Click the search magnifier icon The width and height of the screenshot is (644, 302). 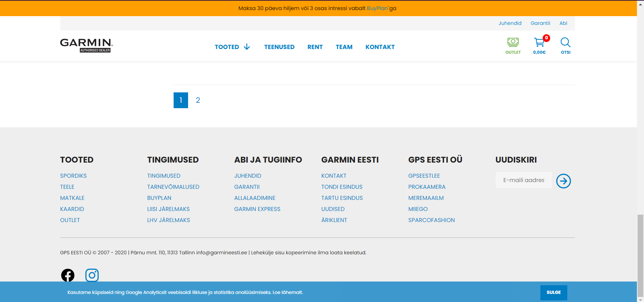tap(565, 43)
